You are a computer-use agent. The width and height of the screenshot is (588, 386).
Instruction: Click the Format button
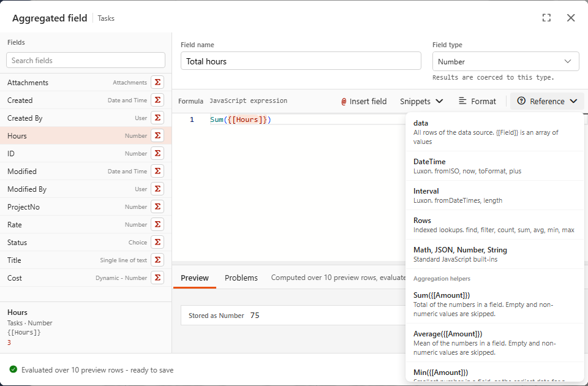(x=477, y=101)
